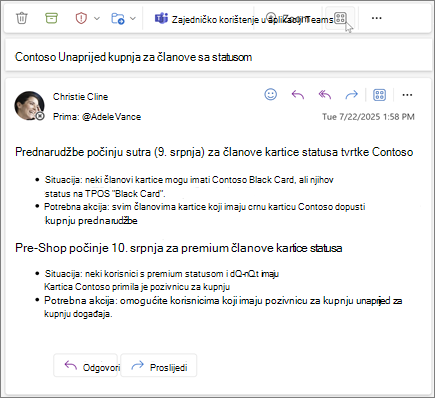This screenshot has height=398, width=435.
Task: Reply all with double-arrow icon
Action: pyautogui.click(x=325, y=95)
